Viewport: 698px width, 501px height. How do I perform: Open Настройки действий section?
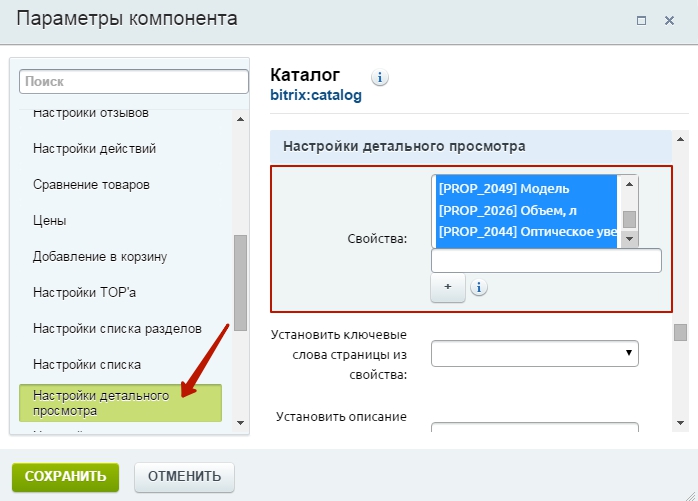(x=94, y=148)
